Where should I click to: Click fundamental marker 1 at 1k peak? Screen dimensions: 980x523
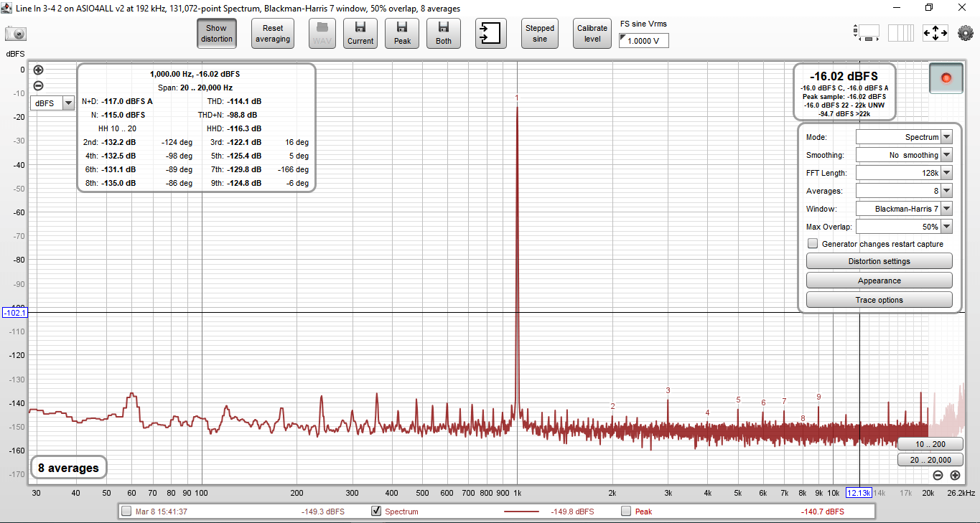[516, 97]
